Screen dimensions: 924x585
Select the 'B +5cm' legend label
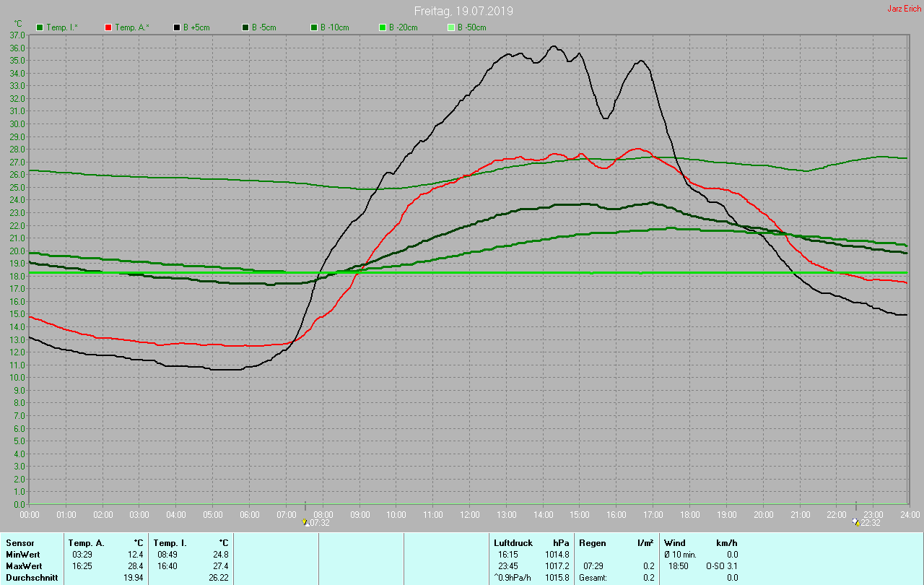pos(197,27)
